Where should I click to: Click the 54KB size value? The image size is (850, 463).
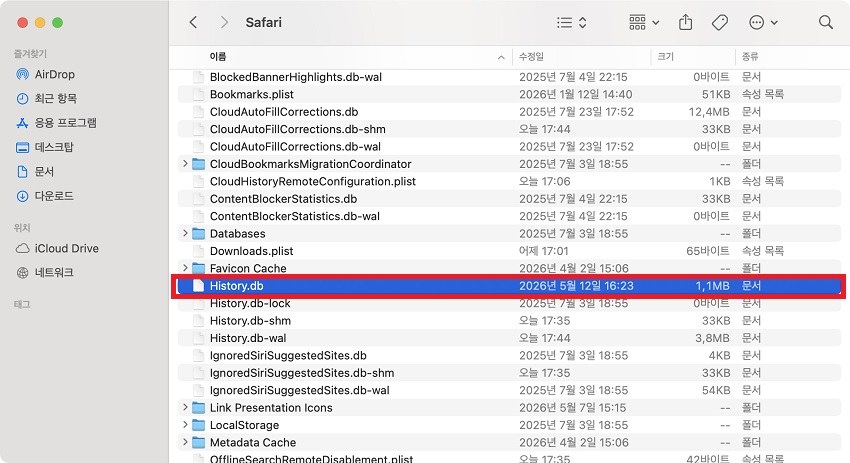[x=716, y=390]
